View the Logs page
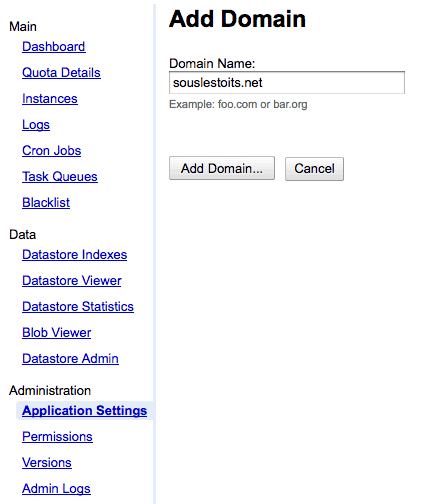This screenshot has width=427, height=504. click(36, 125)
